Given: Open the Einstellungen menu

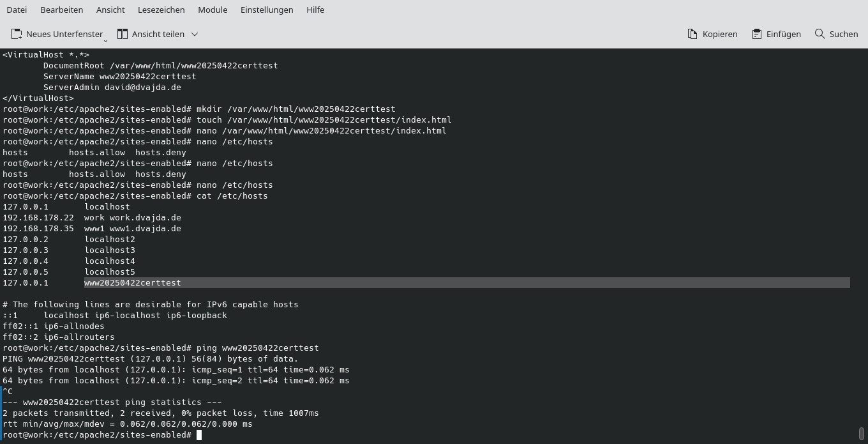Looking at the screenshot, I should [x=267, y=10].
